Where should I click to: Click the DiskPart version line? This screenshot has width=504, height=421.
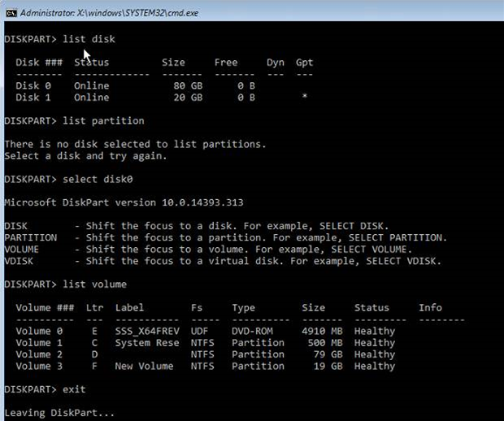coord(124,202)
